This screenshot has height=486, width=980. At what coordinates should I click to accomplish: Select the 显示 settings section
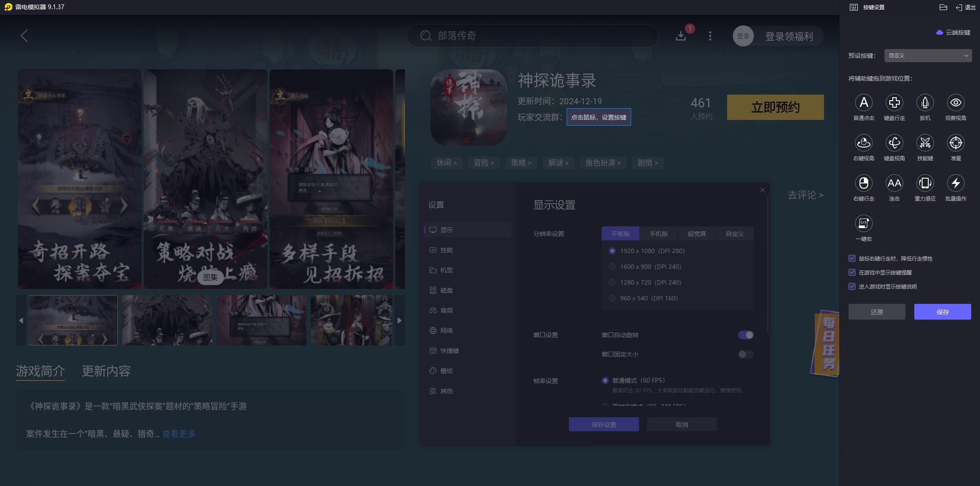(x=468, y=230)
